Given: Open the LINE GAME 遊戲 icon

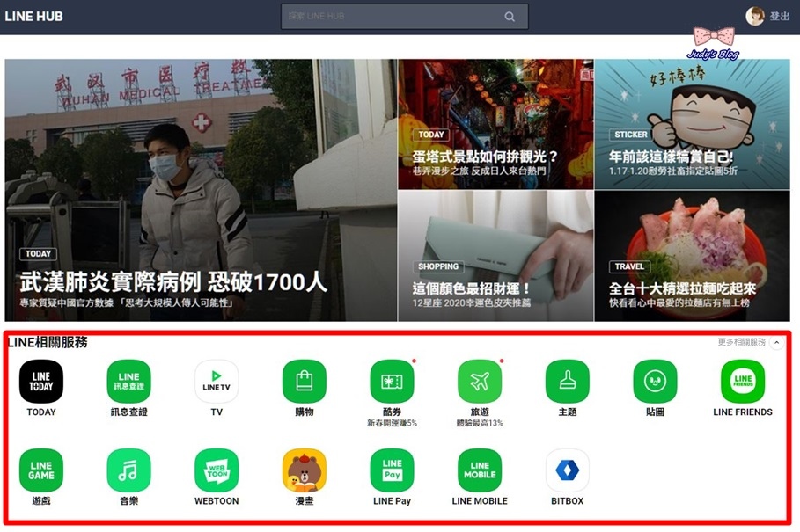Looking at the screenshot, I should (41, 470).
